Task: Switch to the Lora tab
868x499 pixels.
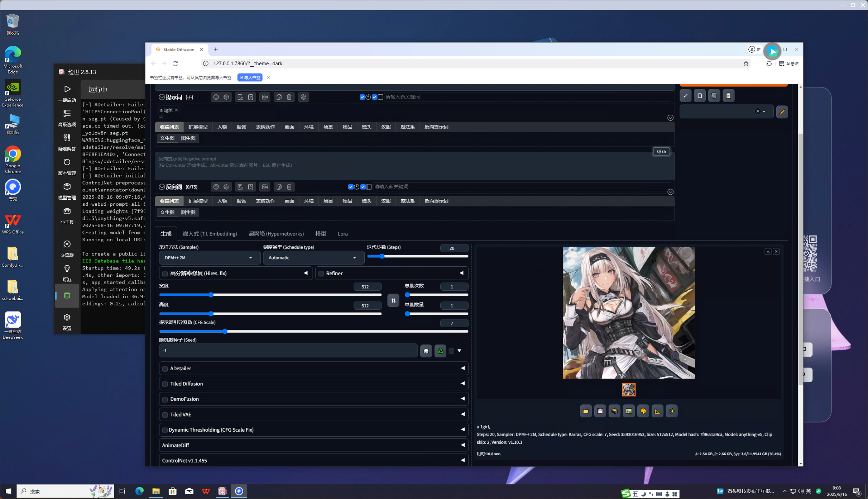Action: click(342, 234)
